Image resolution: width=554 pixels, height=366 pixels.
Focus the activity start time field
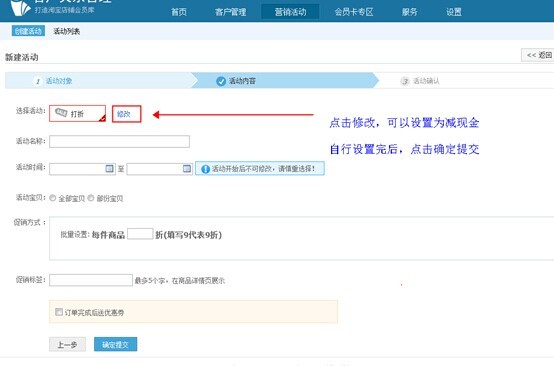click(x=82, y=169)
